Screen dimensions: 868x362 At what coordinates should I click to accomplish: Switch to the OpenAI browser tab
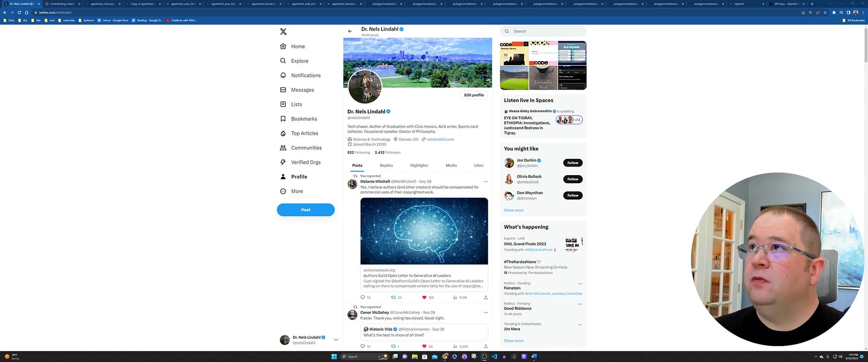coord(746,4)
